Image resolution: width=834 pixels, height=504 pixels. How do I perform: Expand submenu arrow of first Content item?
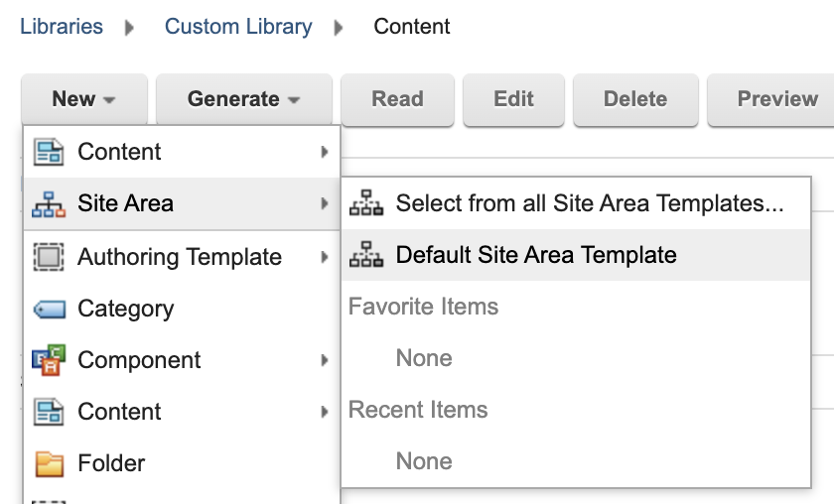[x=325, y=152]
